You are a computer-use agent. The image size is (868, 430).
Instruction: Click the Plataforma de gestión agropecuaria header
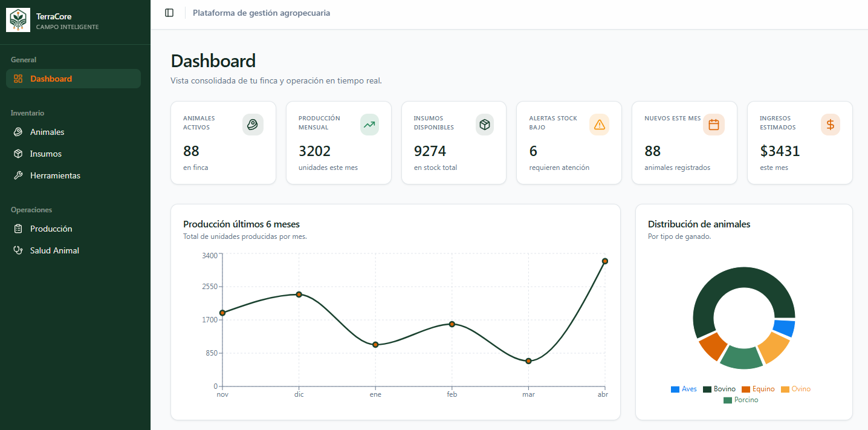coord(261,13)
